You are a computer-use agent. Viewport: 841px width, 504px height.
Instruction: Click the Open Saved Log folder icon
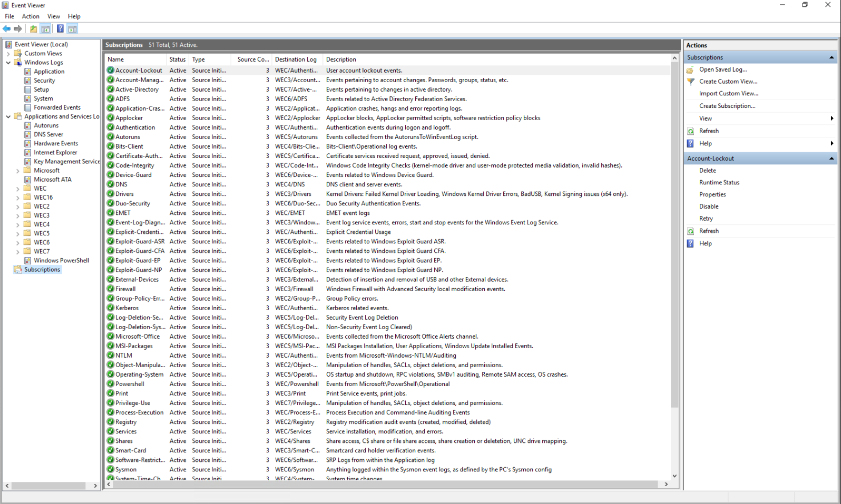(690, 70)
